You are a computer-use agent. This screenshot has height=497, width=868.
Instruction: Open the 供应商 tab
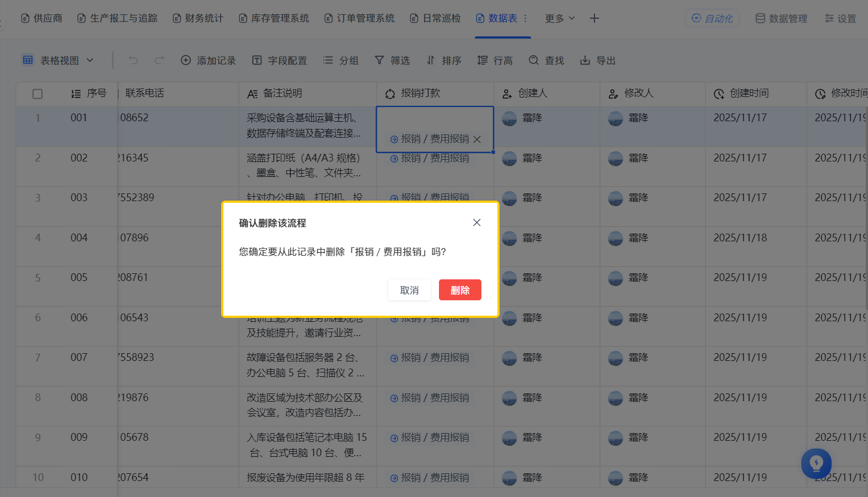(42, 18)
